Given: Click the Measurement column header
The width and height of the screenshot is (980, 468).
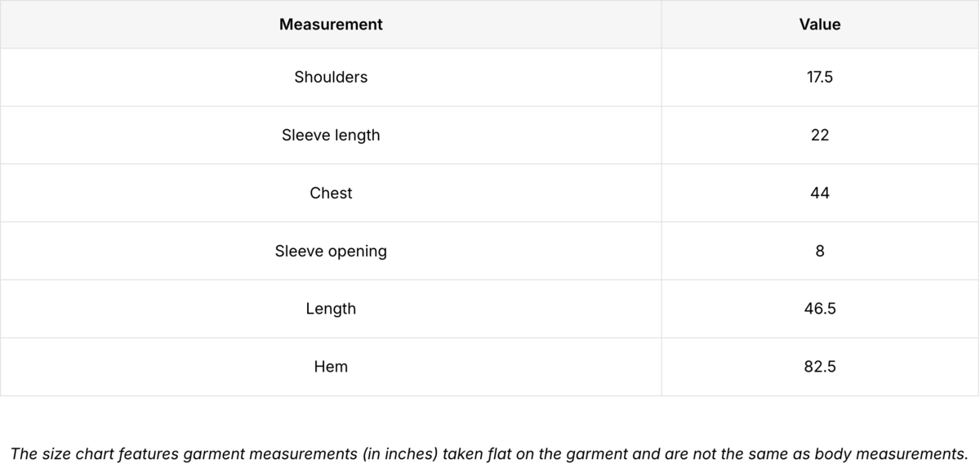Looking at the screenshot, I should point(331,25).
